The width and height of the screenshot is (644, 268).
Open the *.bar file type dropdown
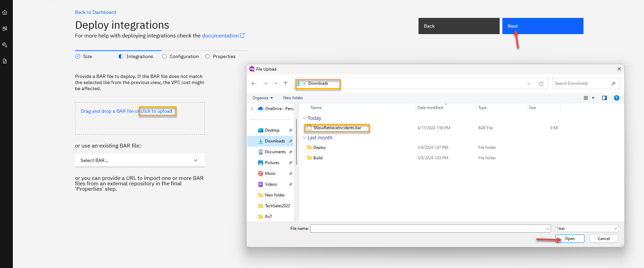coord(587,229)
